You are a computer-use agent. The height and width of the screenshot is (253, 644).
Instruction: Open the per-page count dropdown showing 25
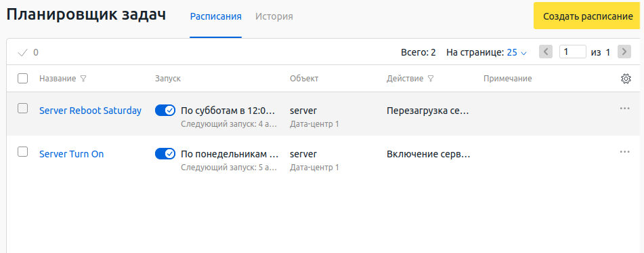pyautogui.click(x=517, y=52)
